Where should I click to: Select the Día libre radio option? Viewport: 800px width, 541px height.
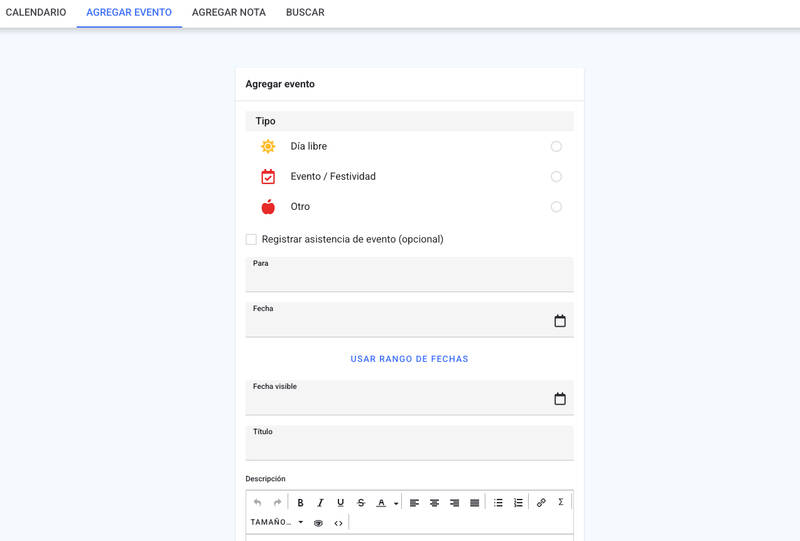[556, 146]
